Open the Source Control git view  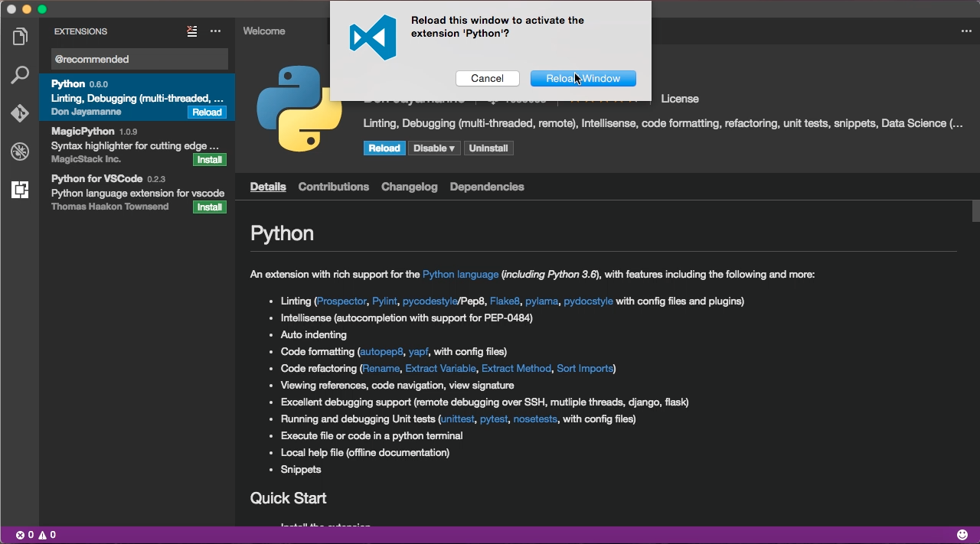20,113
